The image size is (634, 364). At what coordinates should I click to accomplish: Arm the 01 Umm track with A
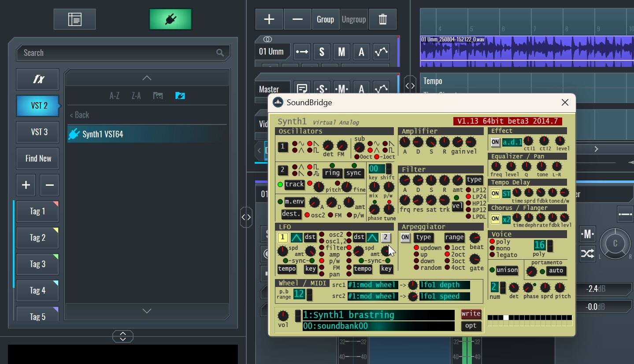click(361, 52)
